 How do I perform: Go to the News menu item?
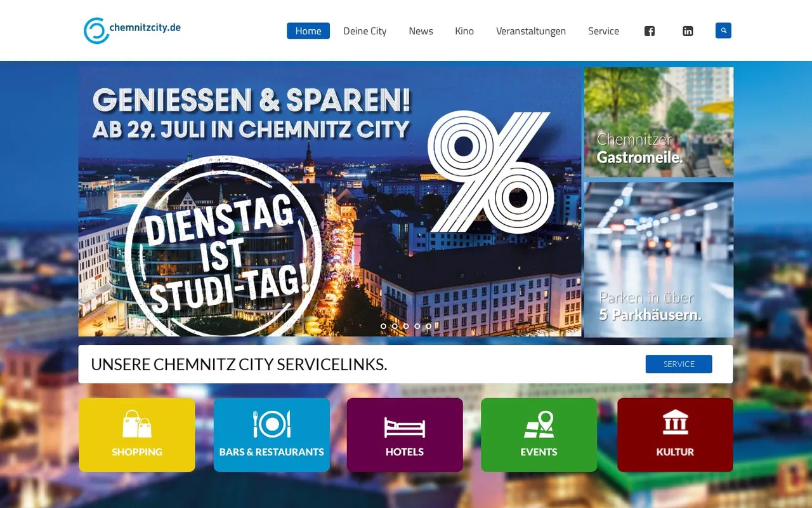point(421,31)
